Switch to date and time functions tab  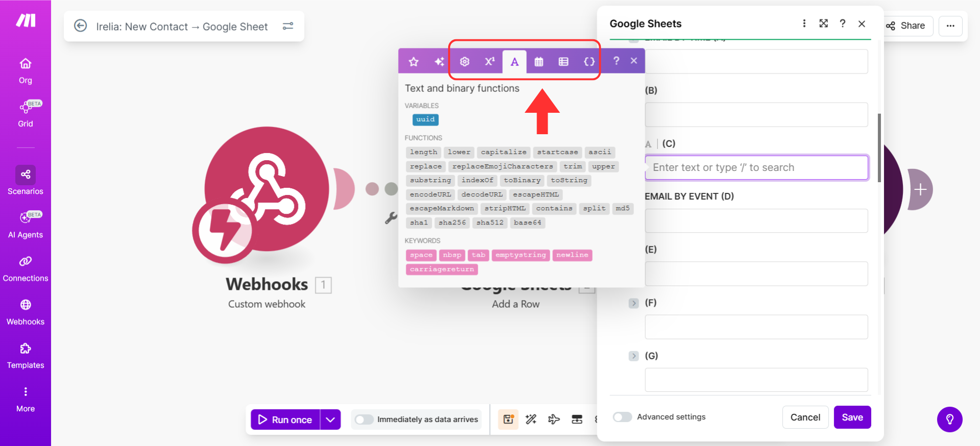[x=538, y=62]
